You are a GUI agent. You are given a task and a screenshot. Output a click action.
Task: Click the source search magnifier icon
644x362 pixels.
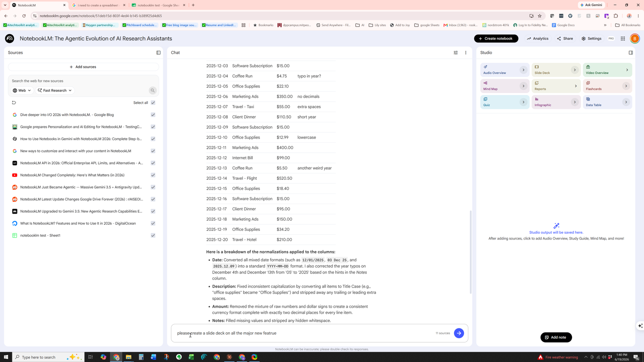click(x=153, y=90)
